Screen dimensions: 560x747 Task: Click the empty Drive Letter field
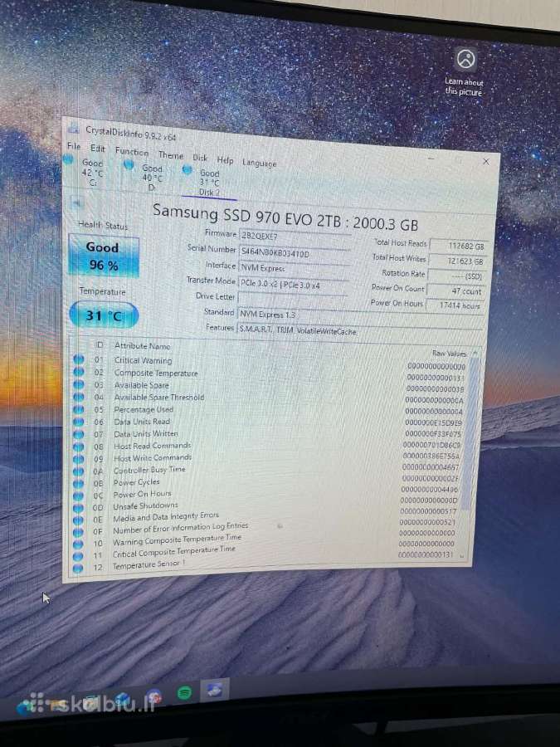point(292,299)
